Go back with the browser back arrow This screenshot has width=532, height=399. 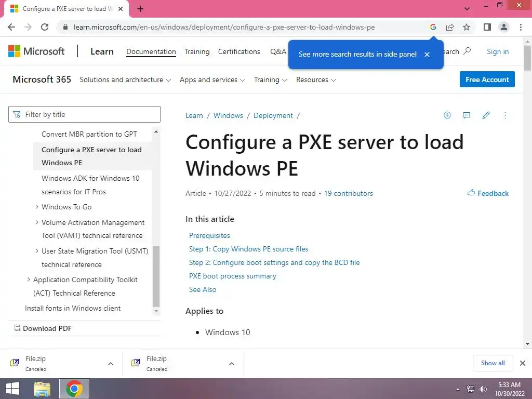coord(11,27)
